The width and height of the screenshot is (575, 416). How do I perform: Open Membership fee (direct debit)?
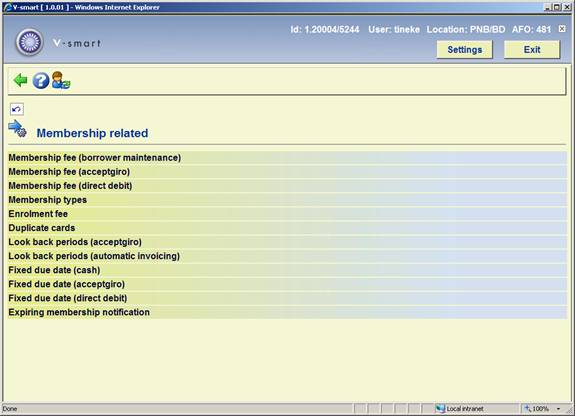[287, 186]
